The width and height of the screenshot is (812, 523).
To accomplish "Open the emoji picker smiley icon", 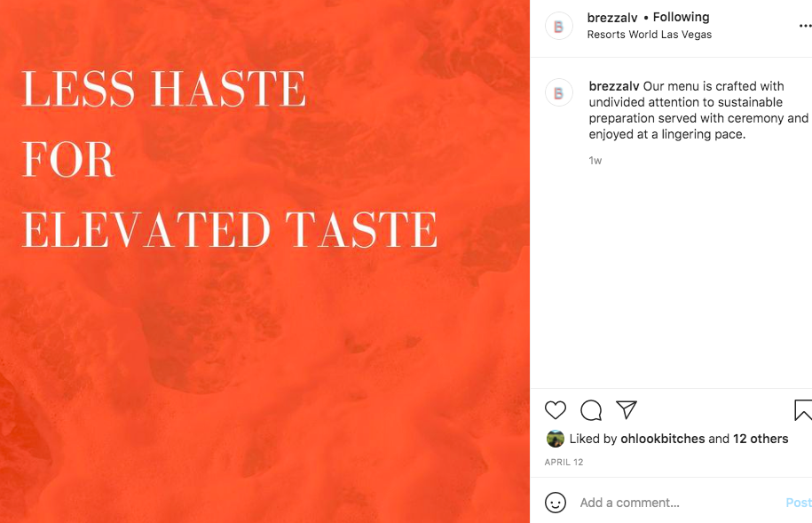I will point(556,503).
